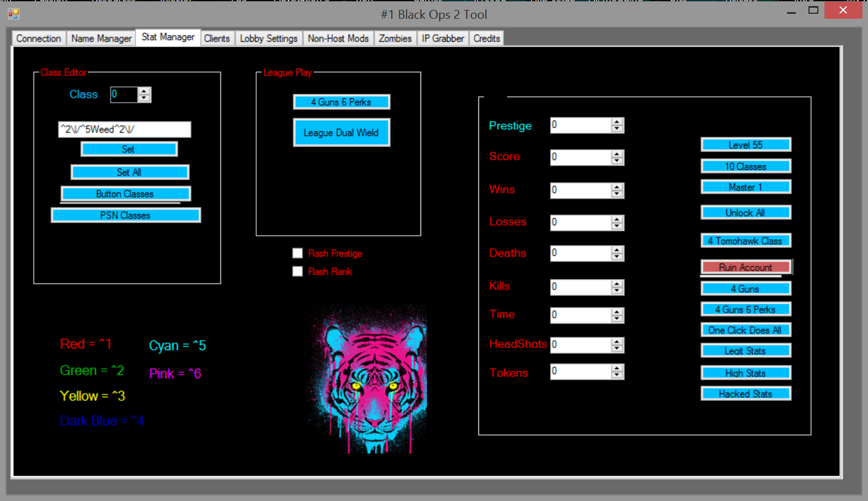Lower the Kills value
The image size is (868, 501).
(x=617, y=290)
